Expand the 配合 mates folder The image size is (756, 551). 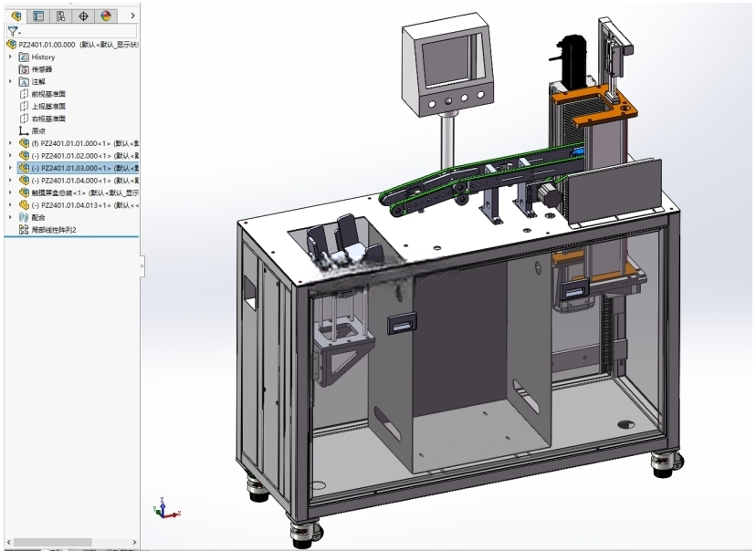11,217
